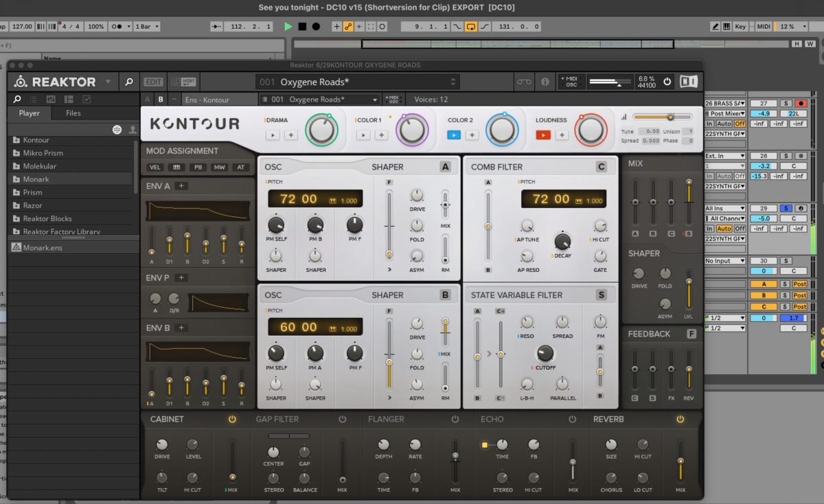Click the ENV P plus button

point(181,277)
